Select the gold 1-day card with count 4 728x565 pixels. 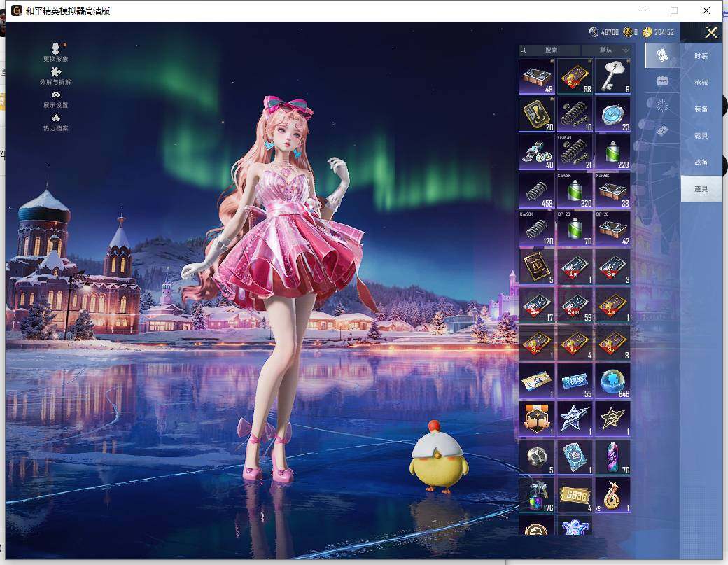[575, 342]
